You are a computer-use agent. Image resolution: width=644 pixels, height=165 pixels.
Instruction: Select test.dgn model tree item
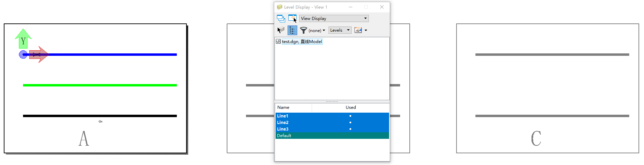tap(302, 42)
